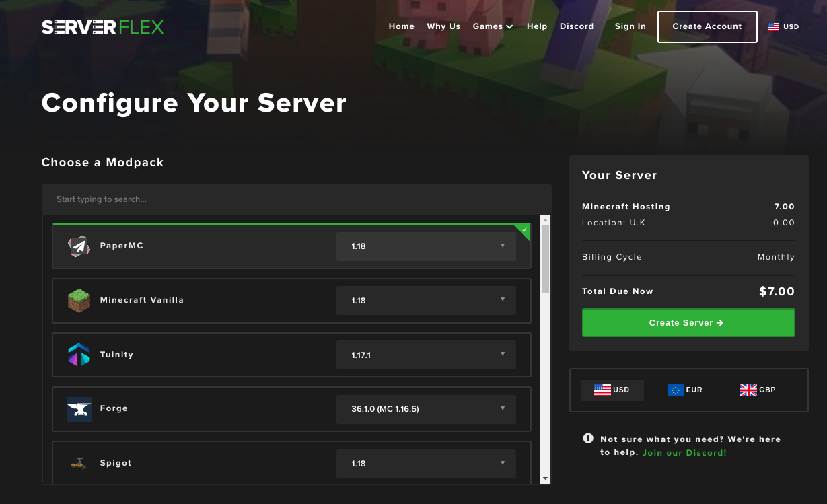Switch currency to EUR
This screenshot has width=827, height=504.
pos(685,390)
